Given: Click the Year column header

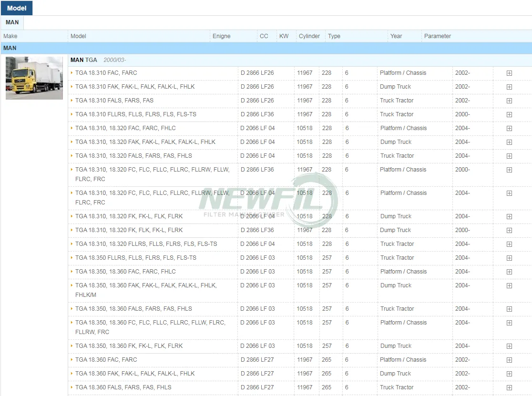Looking at the screenshot, I should [396, 36].
